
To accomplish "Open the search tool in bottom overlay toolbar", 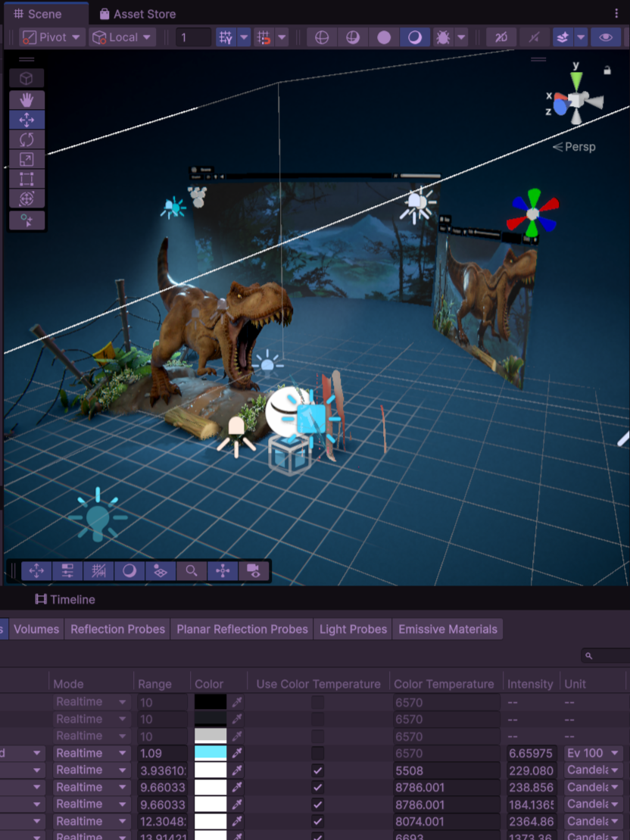I will (x=192, y=570).
